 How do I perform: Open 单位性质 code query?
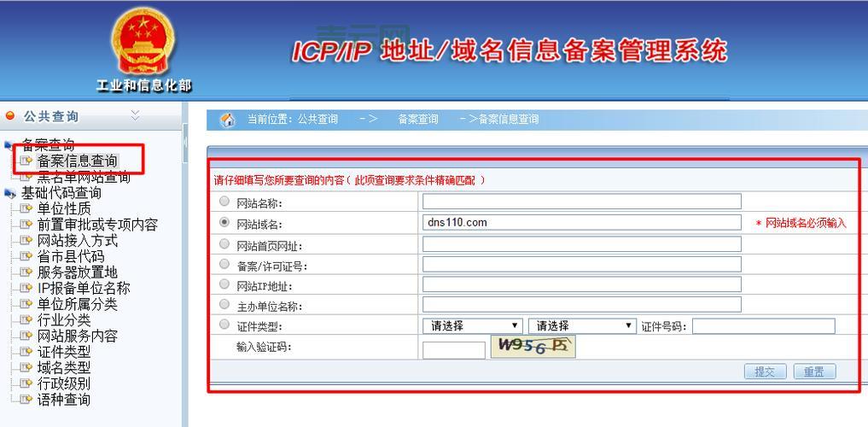pyautogui.click(x=64, y=208)
